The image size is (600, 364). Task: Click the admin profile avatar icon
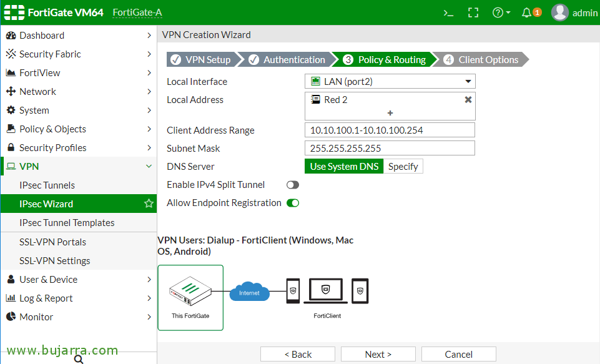559,12
